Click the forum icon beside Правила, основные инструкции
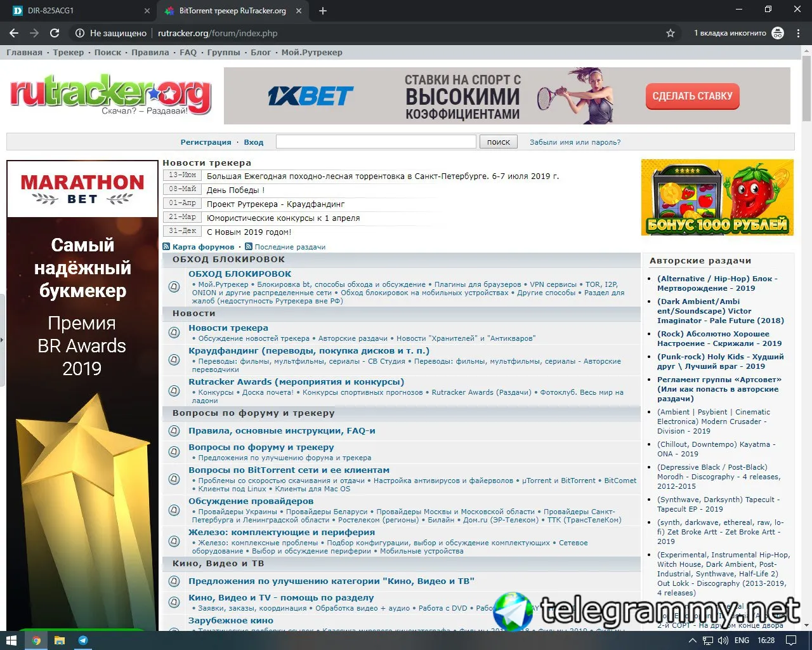 [x=174, y=431]
